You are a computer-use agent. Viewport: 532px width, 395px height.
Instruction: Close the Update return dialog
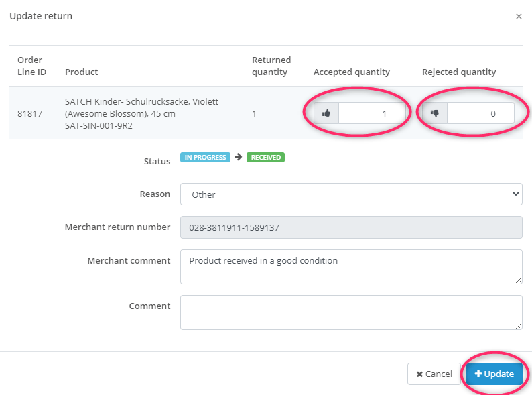click(x=519, y=16)
